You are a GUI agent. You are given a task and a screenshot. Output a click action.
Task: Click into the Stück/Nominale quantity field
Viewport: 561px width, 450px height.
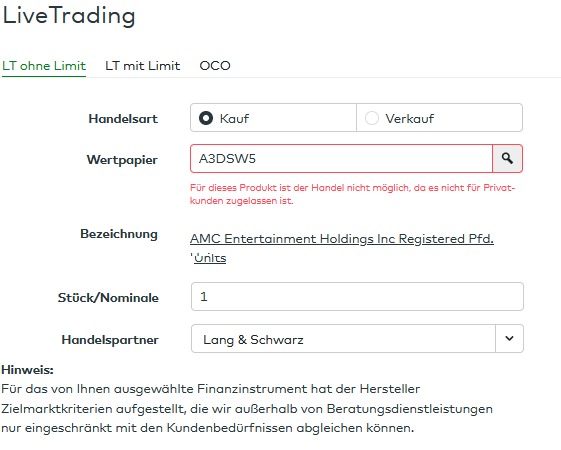(357, 297)
